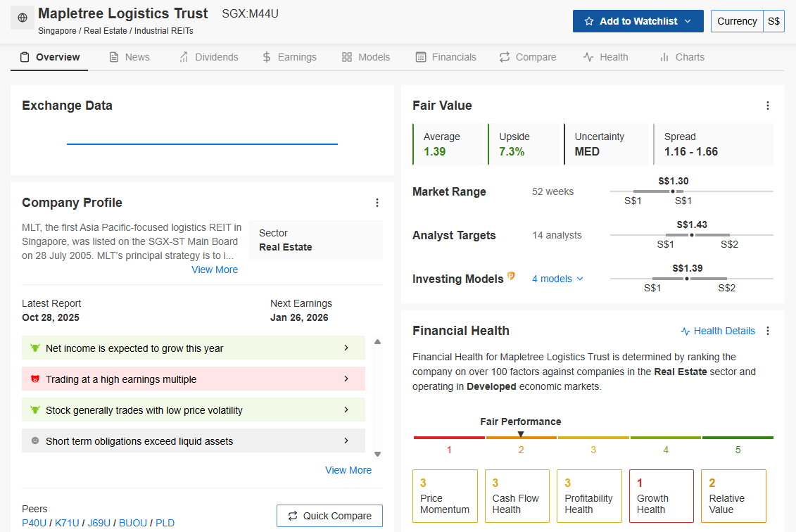Click the Market Range S$1.30 slider marker
This screenshot has height=532, width=796.
pyautogui.click(x=673, y=191)
